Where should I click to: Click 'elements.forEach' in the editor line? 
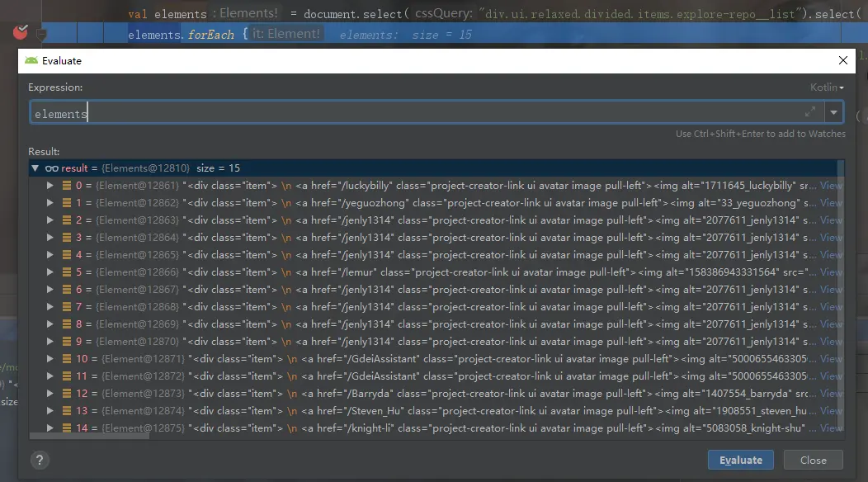click(x=181, y=35)
